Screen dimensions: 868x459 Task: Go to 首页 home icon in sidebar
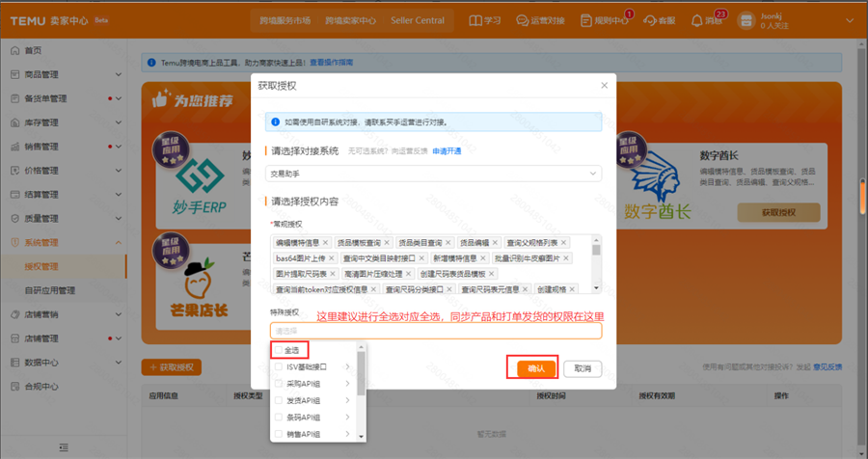point(14,50)
